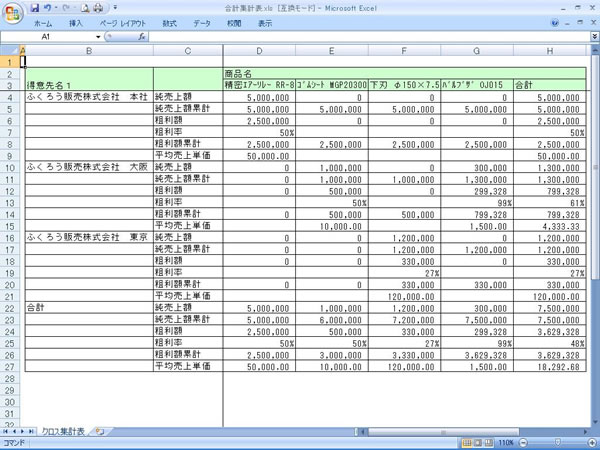Select the 合計 column header cell in H3

[549, 85]
